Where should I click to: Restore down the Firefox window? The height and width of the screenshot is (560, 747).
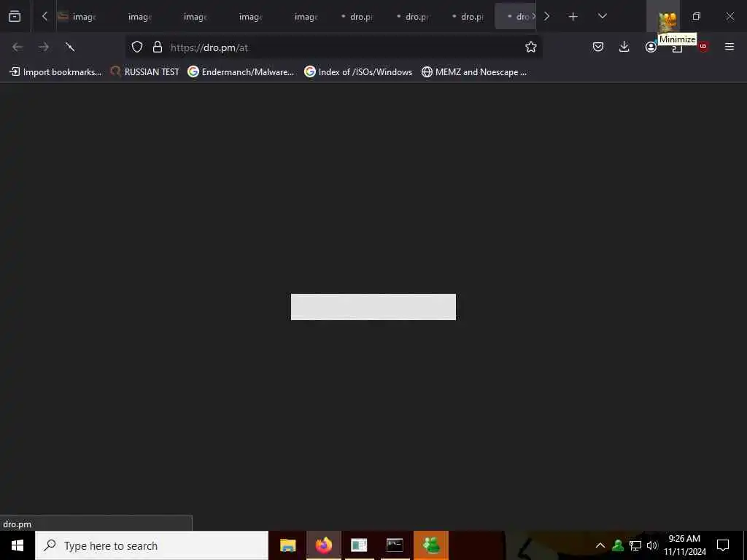click(697, 17)
